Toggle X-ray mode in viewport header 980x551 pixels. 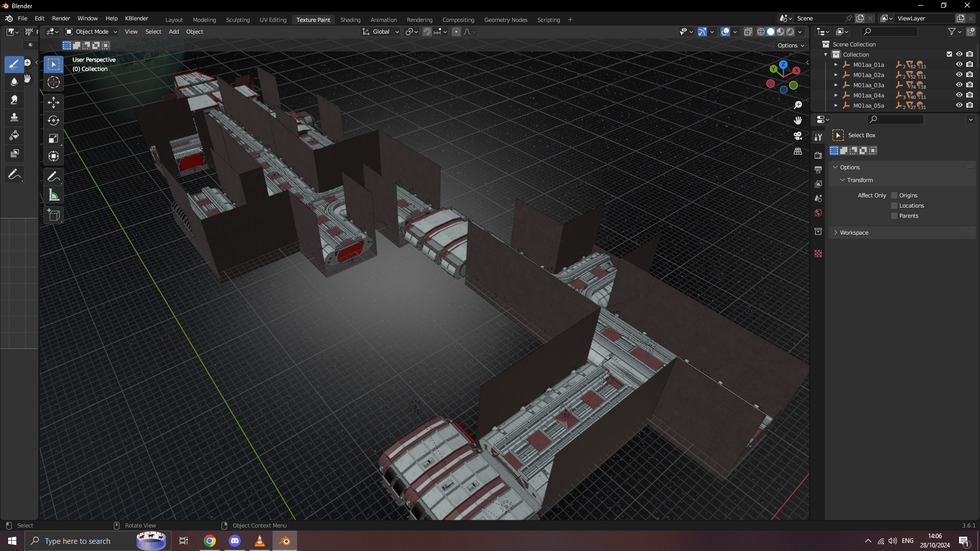point(748,32)
